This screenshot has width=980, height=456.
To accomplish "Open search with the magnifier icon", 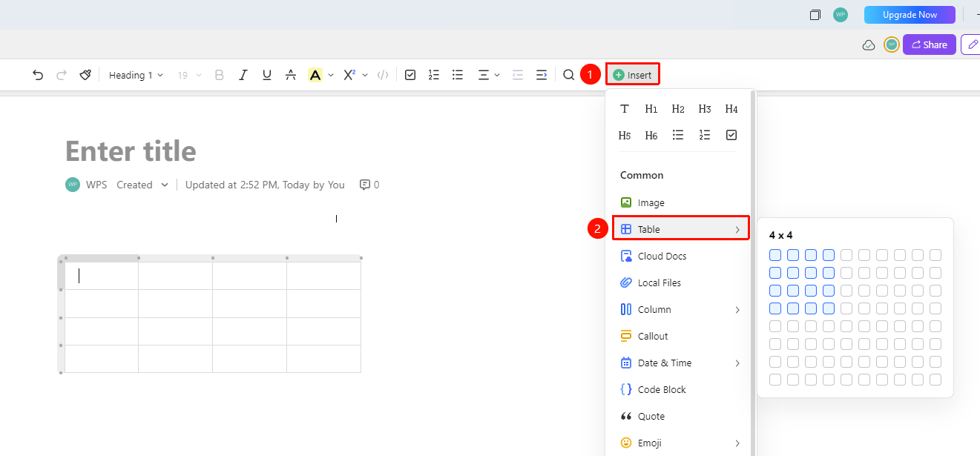I will pos(569,75).
